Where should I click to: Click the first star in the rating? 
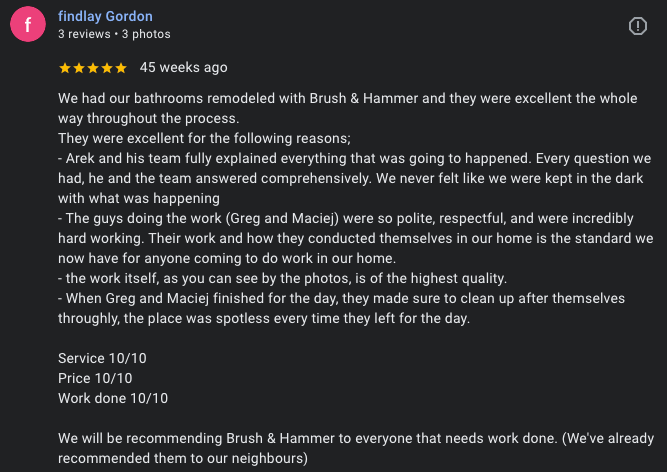(x=65, y=68)
